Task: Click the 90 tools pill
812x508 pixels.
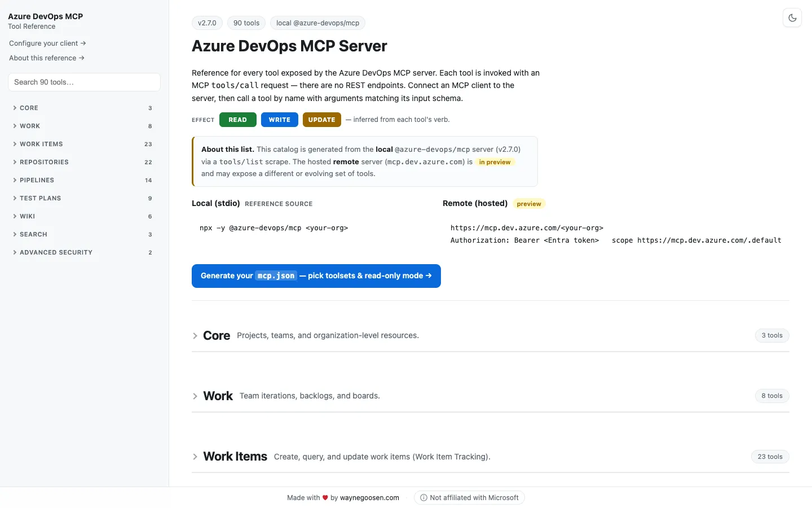Action: [x=246, y=23]
